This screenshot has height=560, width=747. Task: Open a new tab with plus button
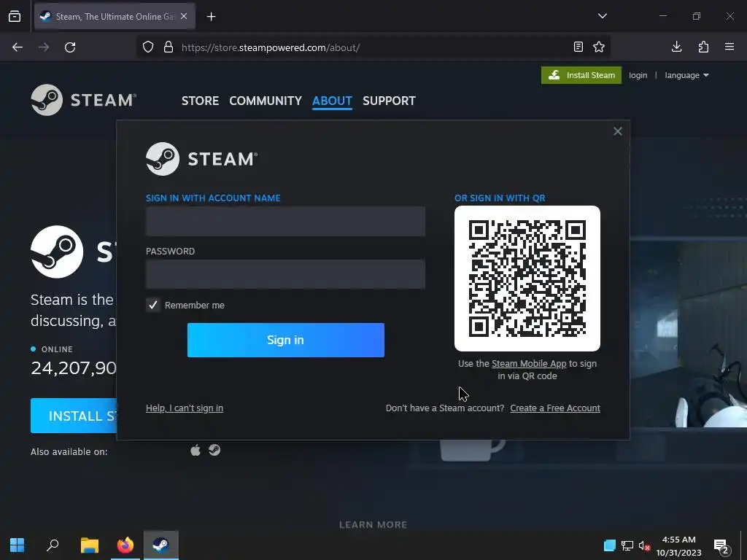211,17
